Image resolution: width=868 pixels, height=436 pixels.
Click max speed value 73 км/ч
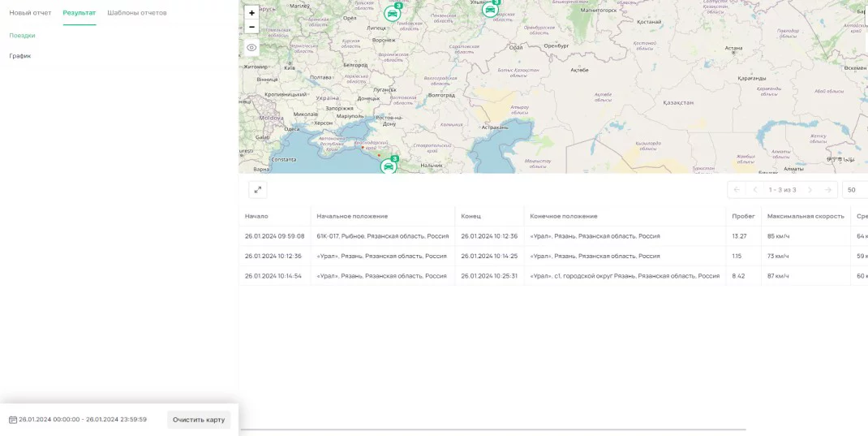[x=778, y=256]
